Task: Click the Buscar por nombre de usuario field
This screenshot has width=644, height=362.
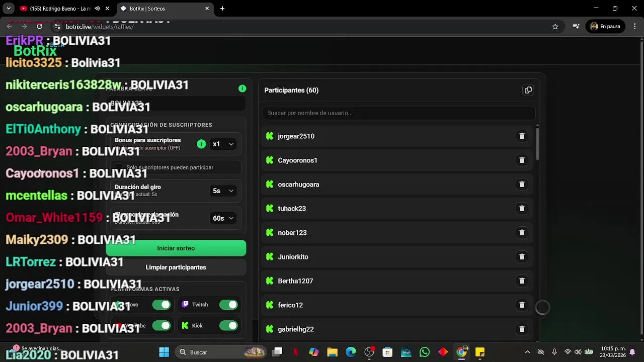Action: tap(399, 113)
